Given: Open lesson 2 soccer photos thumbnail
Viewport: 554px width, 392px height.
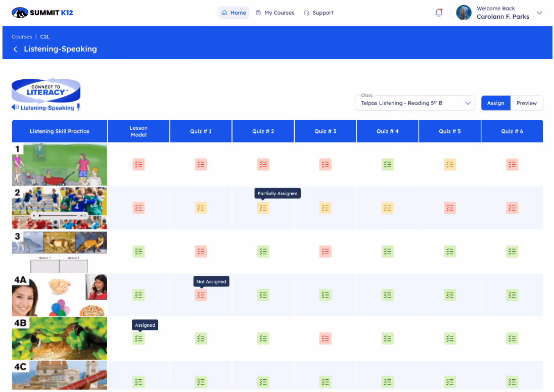Looking at the screenshot, I should [x=59, y=208].
